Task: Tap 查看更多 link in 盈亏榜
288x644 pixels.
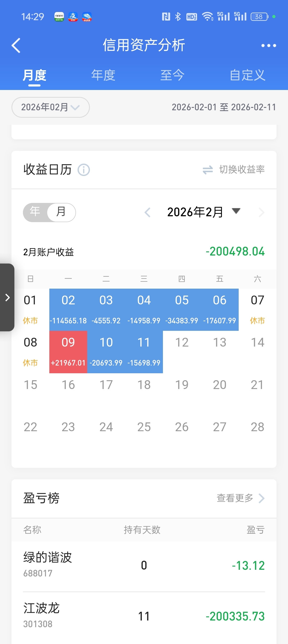Action: point(235,498)
